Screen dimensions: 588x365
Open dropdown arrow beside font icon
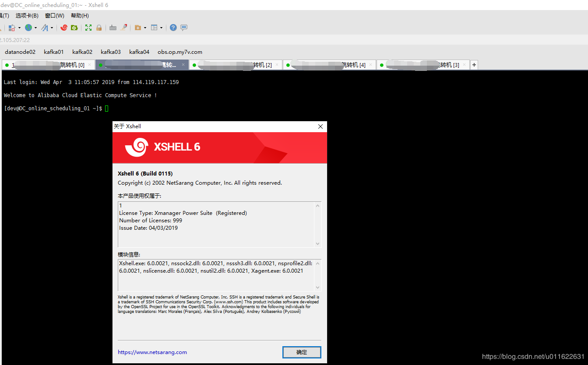(51, 28)
